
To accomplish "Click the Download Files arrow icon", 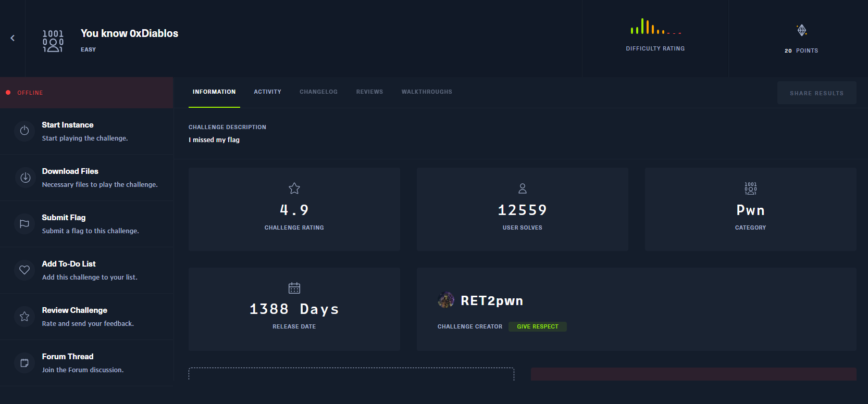I will click(24, 177).
